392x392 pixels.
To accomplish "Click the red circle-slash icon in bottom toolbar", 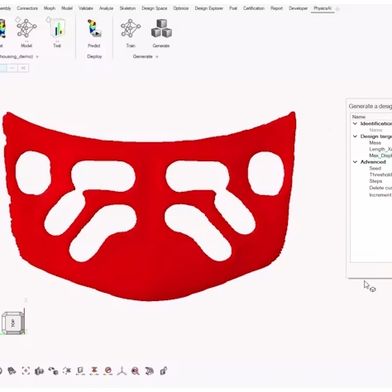I will pos(108,371).
